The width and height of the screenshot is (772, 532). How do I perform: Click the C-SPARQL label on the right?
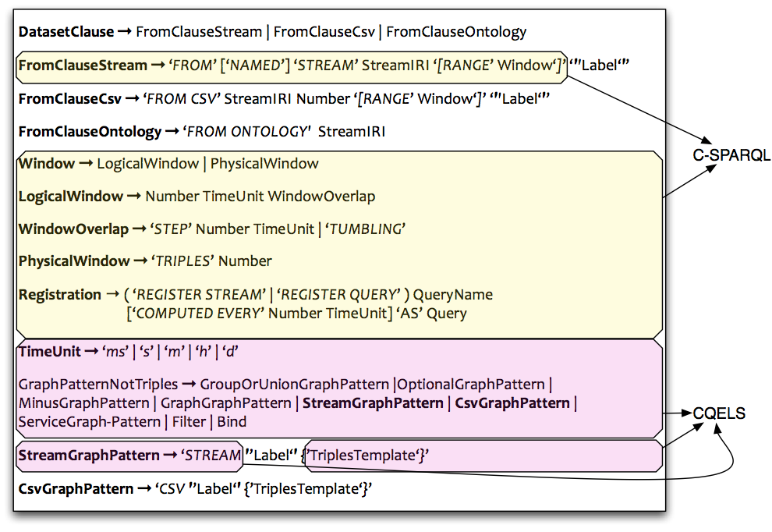pos(731,155)
